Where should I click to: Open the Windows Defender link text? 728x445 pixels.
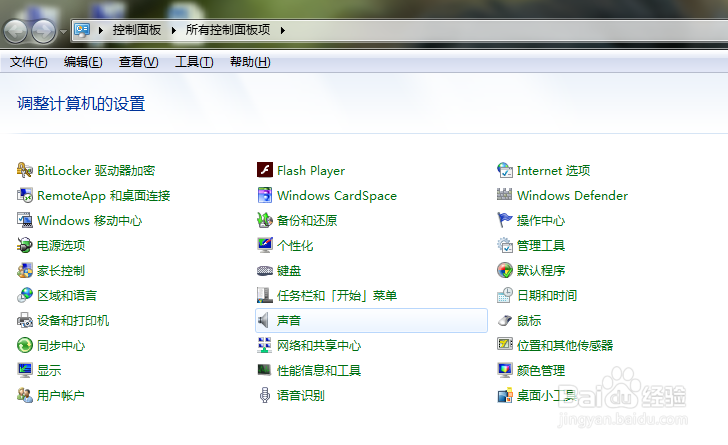click(x=572, y=196)
